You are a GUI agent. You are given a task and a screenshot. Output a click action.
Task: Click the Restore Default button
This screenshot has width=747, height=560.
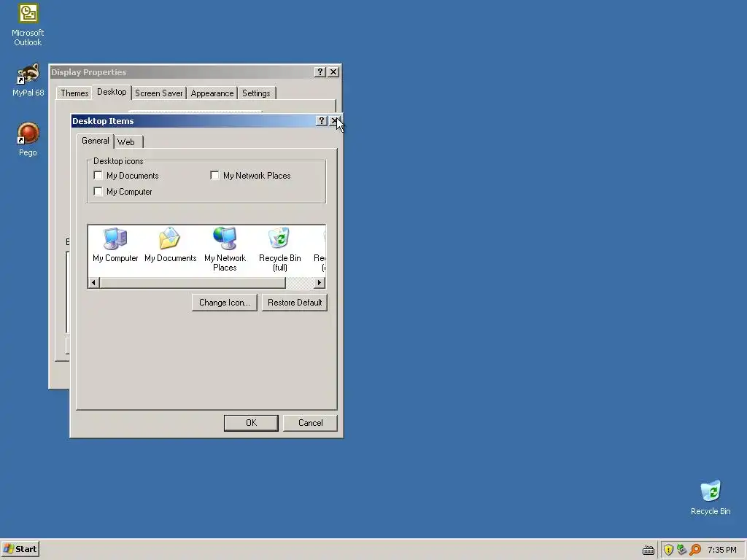pyautogui.click(x=295, y=303)
